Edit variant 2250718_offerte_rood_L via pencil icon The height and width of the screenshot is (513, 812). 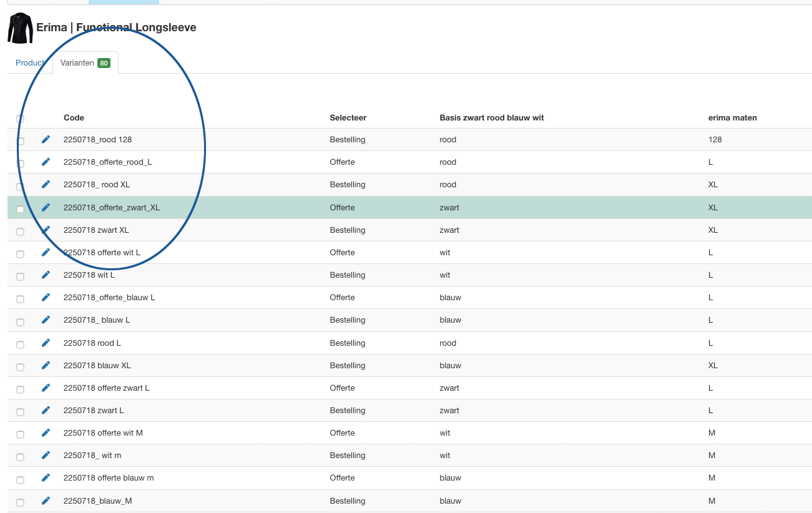tap(46, 162)
